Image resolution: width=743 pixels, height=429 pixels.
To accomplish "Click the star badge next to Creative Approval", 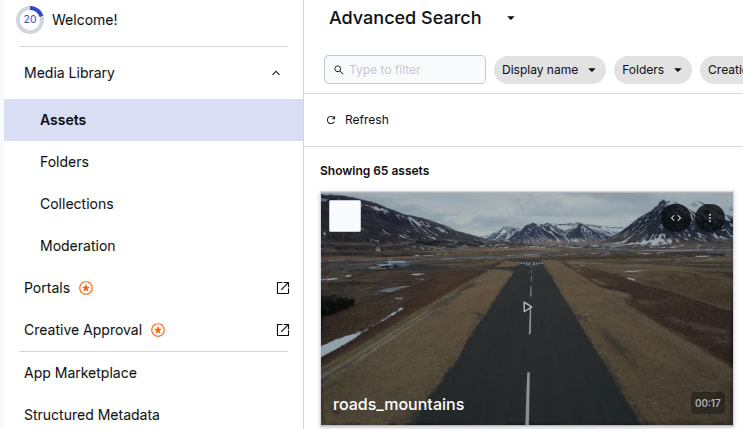I will tap(158, 330).
